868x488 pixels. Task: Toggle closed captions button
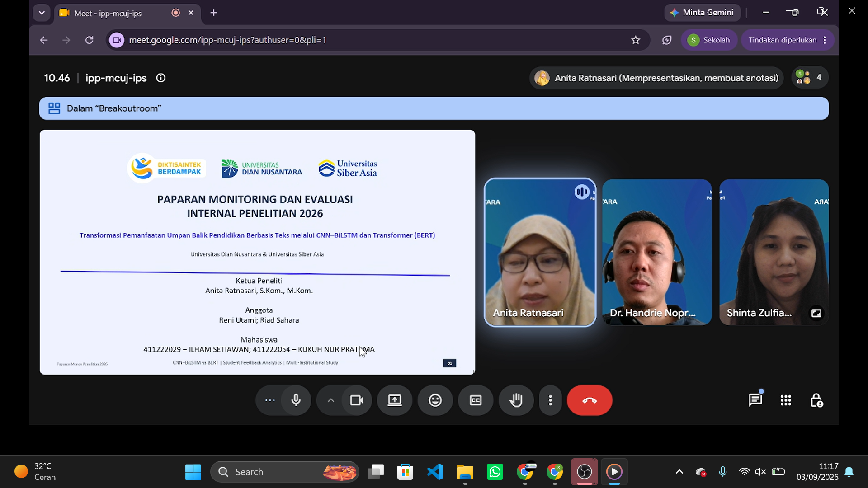pyautogui.click(x=476, y=400)
